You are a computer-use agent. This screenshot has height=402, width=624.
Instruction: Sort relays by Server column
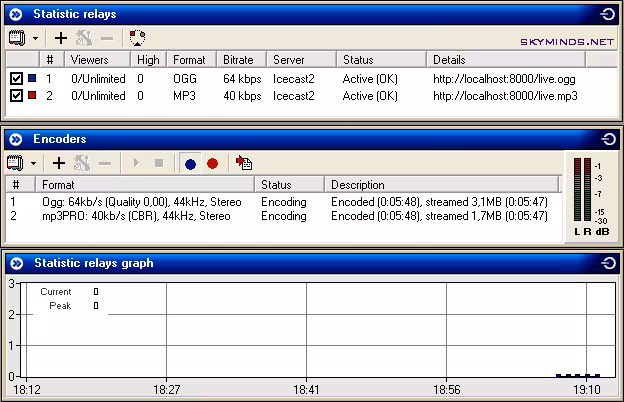[x=302, y=60]
